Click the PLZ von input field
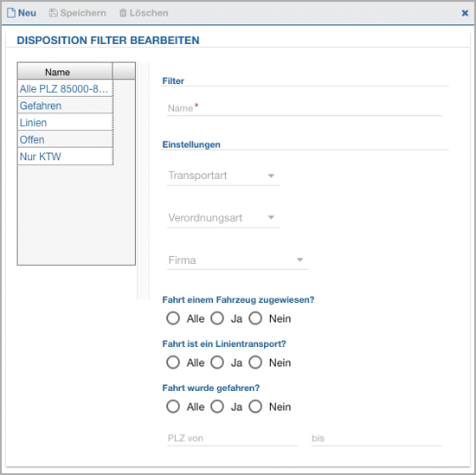Image resolution: width=476 pixels, height=475 pixels. pyautogui.click(x=232, y=439)
